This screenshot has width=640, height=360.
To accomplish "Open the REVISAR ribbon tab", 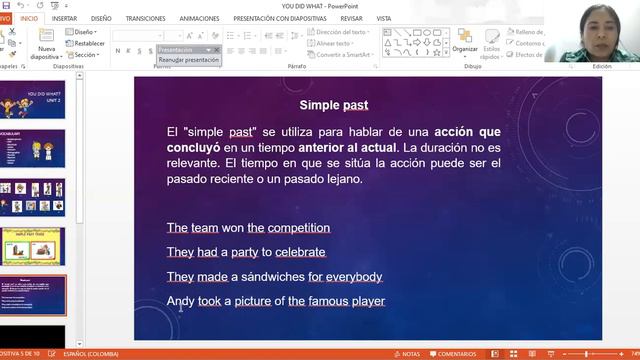I will pos(351,18).
